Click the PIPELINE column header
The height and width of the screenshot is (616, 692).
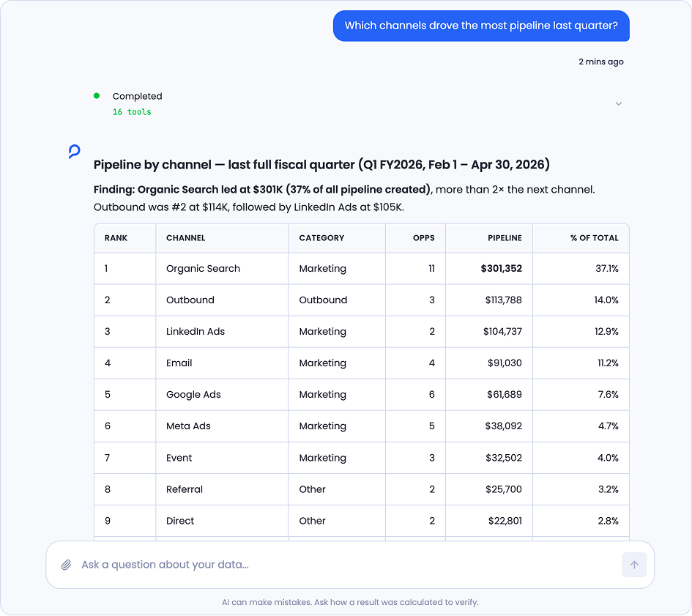(505, 238)
